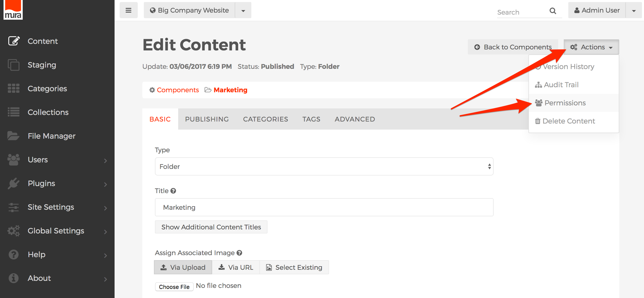This screenshot has height=298, width=644.
Task: Click the File Manager folder icon
Action: (x=13, y=136)
